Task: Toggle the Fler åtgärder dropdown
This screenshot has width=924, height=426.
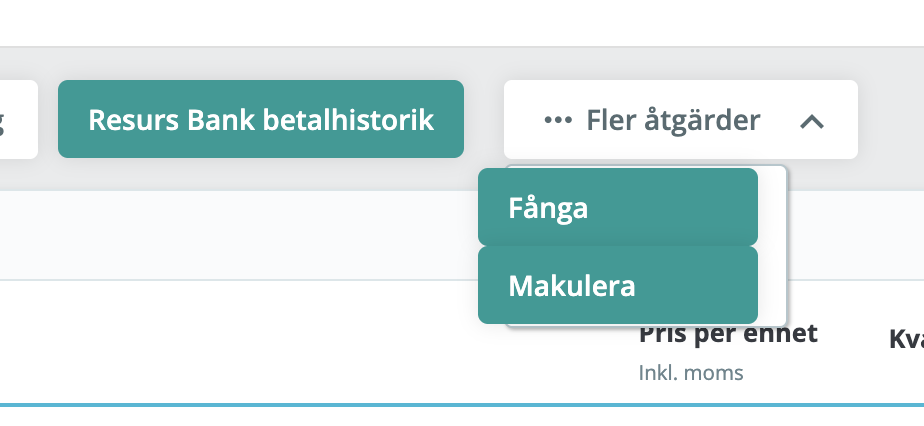Action: click(681, 120)
